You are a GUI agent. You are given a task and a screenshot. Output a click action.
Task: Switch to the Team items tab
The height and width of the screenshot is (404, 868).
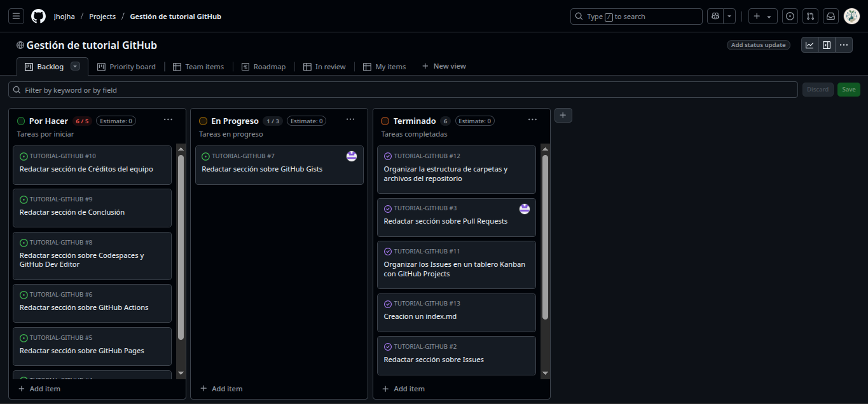pyautogui.click(x=198, y=67)
